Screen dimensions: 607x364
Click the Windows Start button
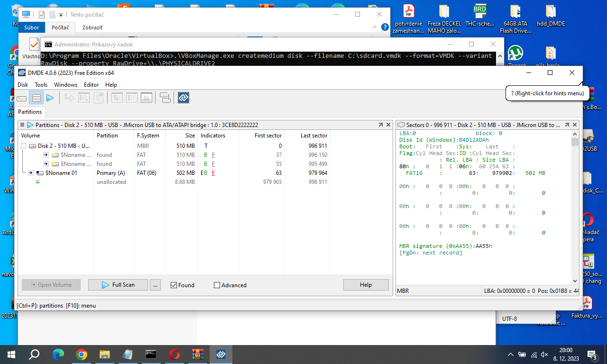coord(11,354)
